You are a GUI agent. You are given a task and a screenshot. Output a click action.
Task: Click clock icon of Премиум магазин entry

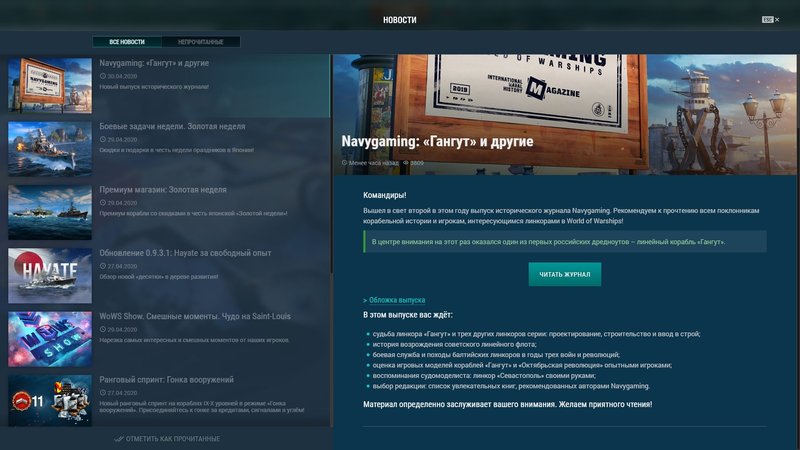pyautogui.click(x=103, y=203)
